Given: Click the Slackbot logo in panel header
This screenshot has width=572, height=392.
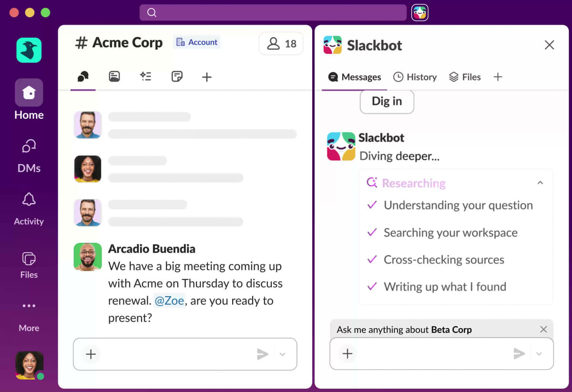Looking at the screenshot, I should pos(333,45).
